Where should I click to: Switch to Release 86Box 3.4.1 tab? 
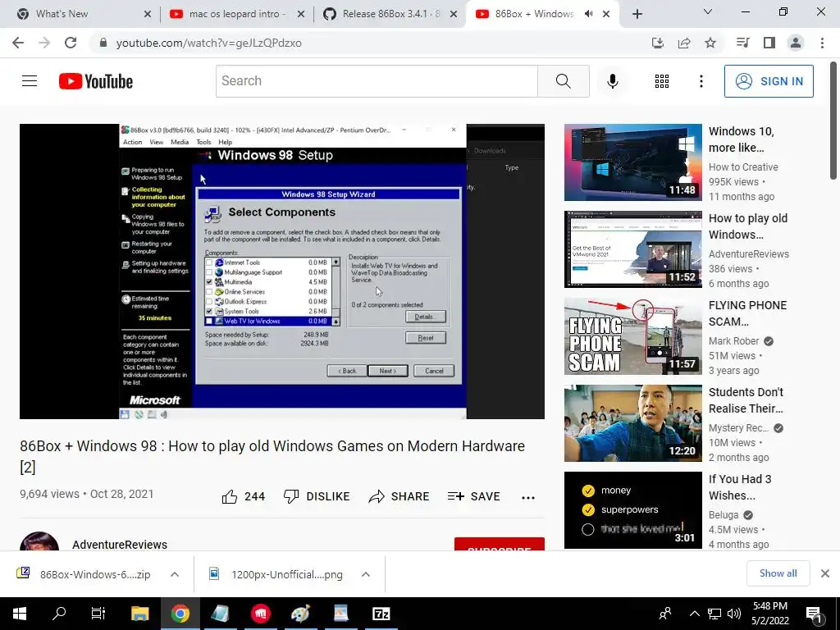point(390,14)
